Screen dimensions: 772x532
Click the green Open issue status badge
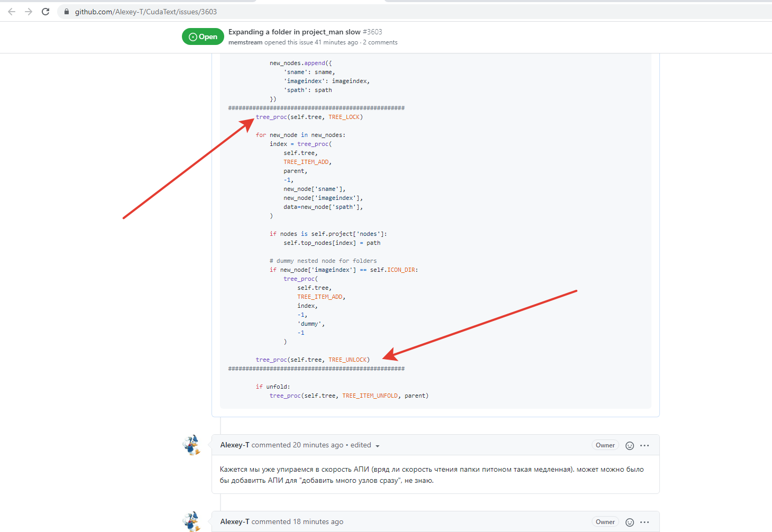tap(203, 36)
